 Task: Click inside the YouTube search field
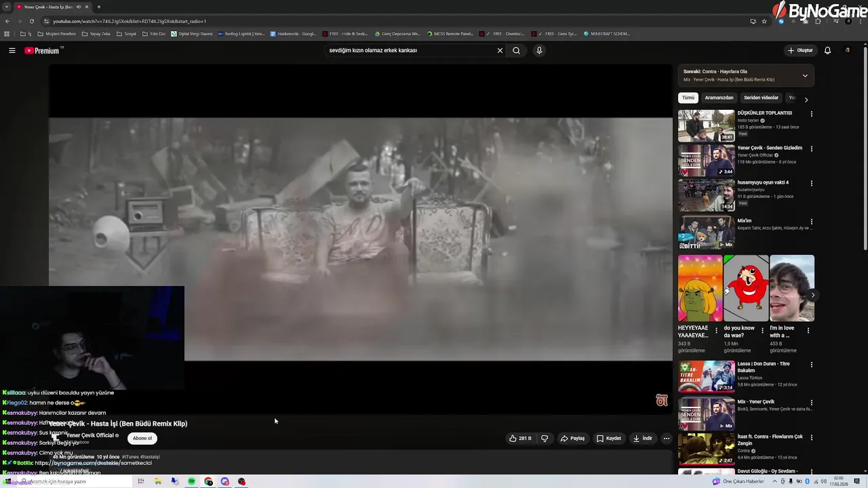click(410, 50)
